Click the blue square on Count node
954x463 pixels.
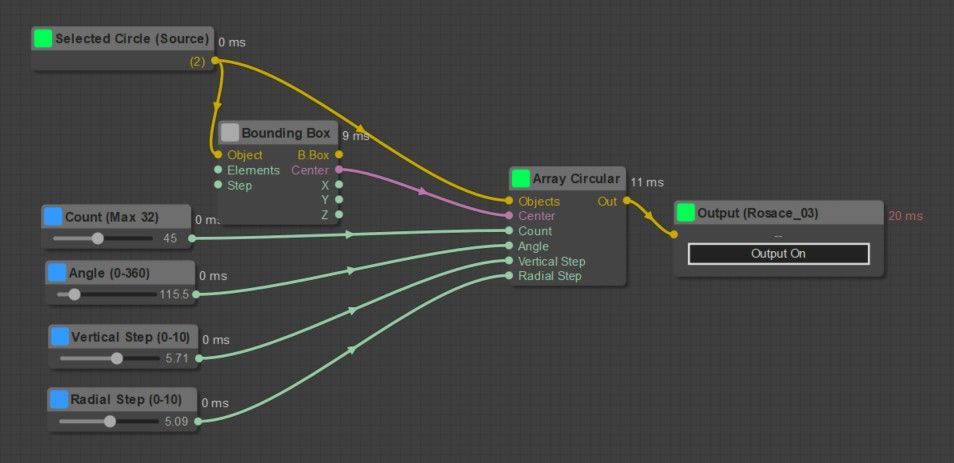pyautogui.click(x=54, y=217)
